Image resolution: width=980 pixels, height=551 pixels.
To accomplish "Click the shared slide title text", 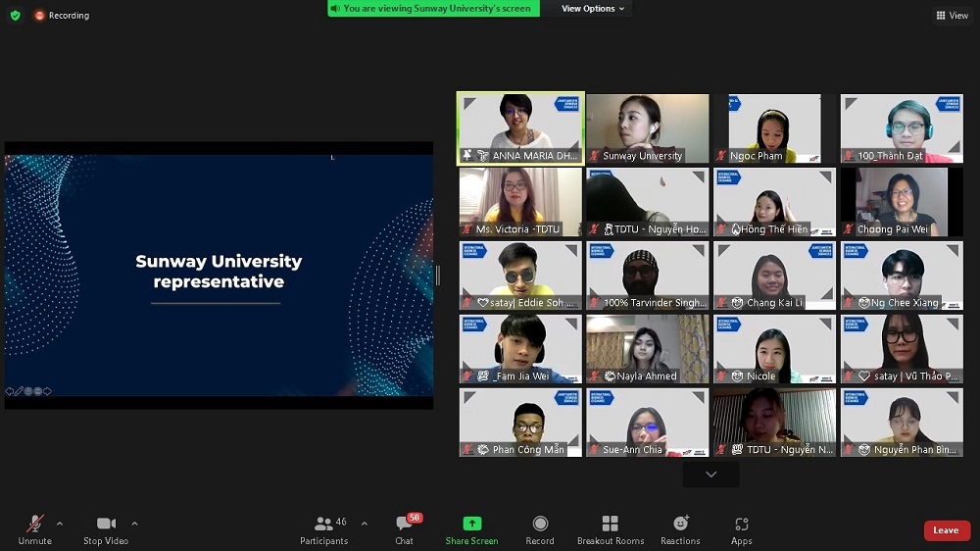I will pyautogui.click(x=219, y=272).
